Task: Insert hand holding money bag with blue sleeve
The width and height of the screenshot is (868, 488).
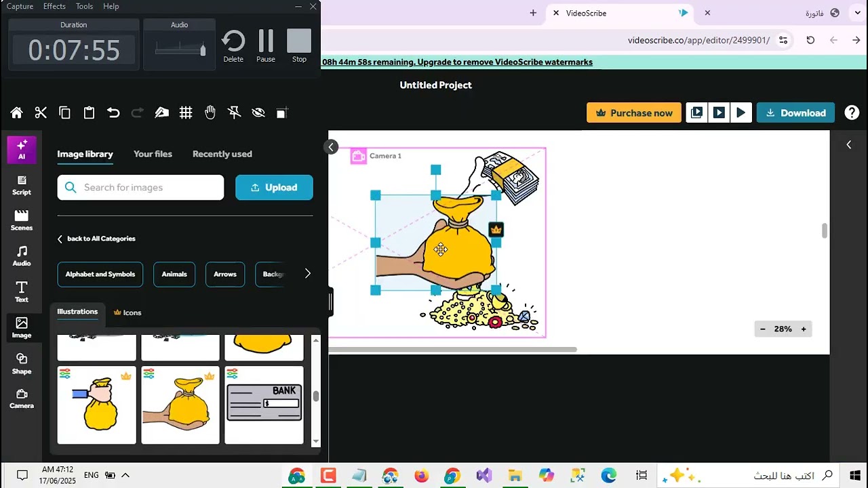Action: pyautogui.click(x=97, y=405)
